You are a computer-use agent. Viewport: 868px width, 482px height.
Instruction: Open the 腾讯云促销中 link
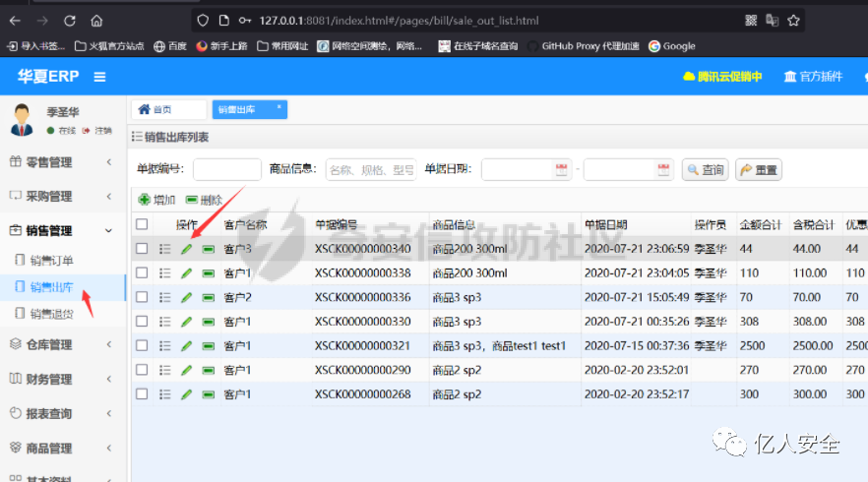point(722,77)
